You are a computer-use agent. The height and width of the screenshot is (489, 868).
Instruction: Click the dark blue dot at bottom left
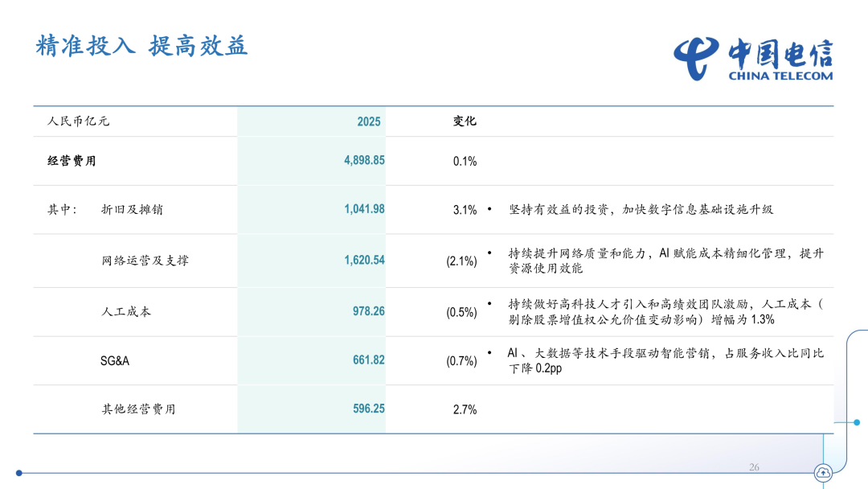[19, 473]
